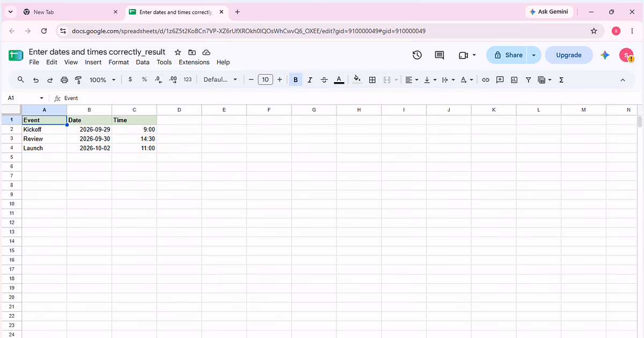Click the Insert chart icon

pyautogui.click(x=514, y=79)
